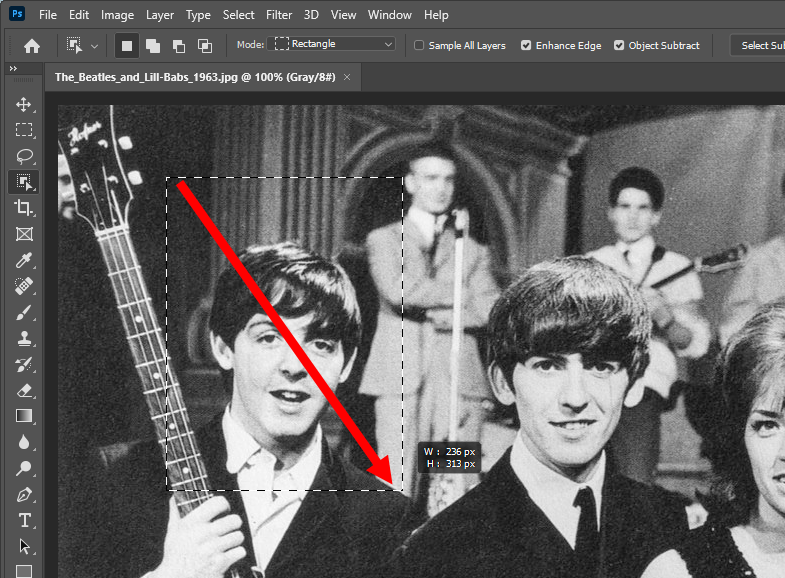Open the Window menu
Image resolution: width=785 pixels, height=578 pixels.
389,15
